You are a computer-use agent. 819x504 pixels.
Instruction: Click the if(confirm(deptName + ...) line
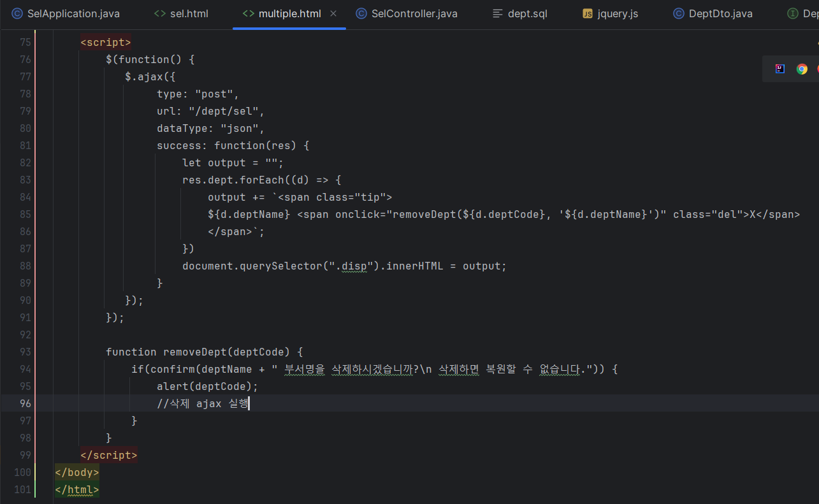[374, 369]
